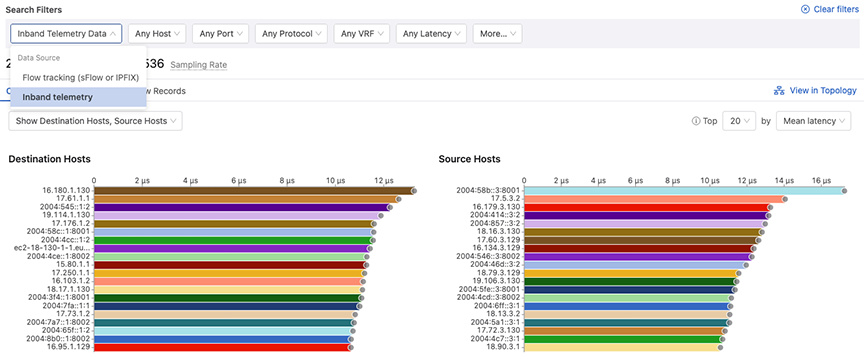The width and height of the screenshot is (864, 362).
Task: Expand the Mean latency sort dropdown
Action: tap(813, 121)
